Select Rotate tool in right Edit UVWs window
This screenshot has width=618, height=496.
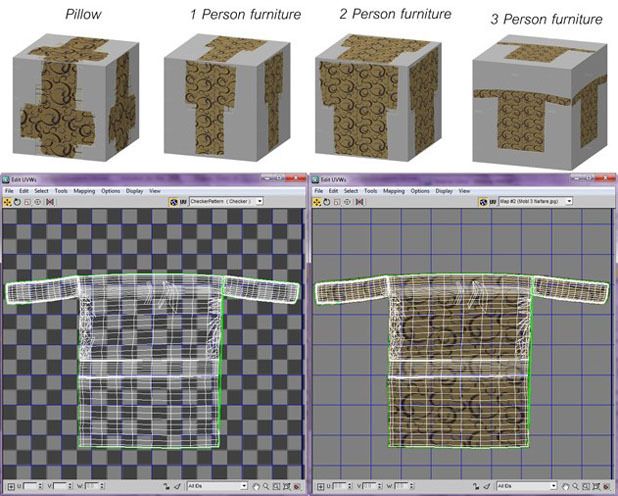coord(327,202)
